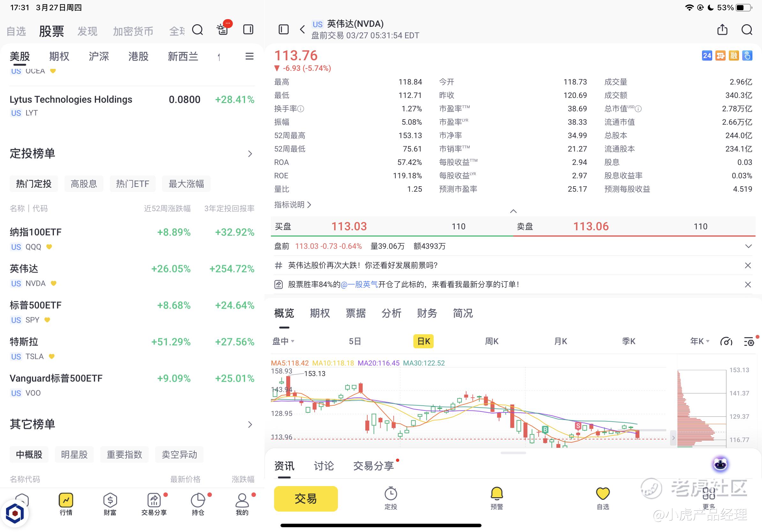Tap yellow 交易 trade button
The image size is (762, 532).
(306, 499)
